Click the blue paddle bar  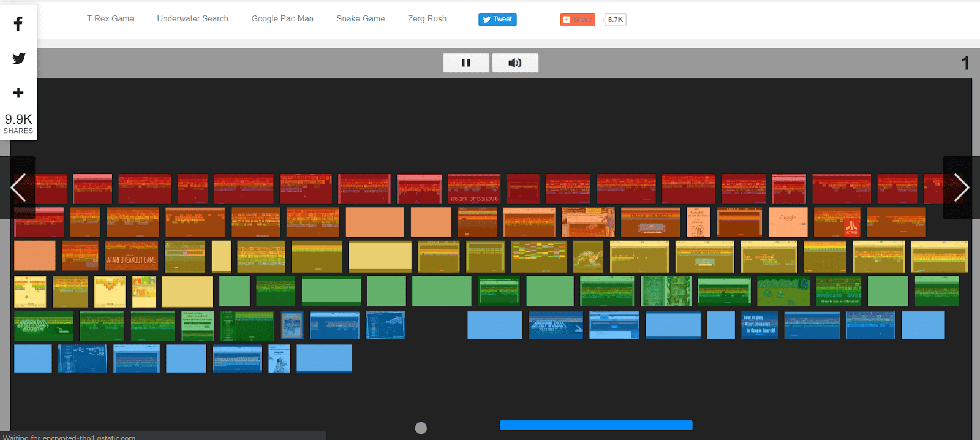tap(596, 425)
